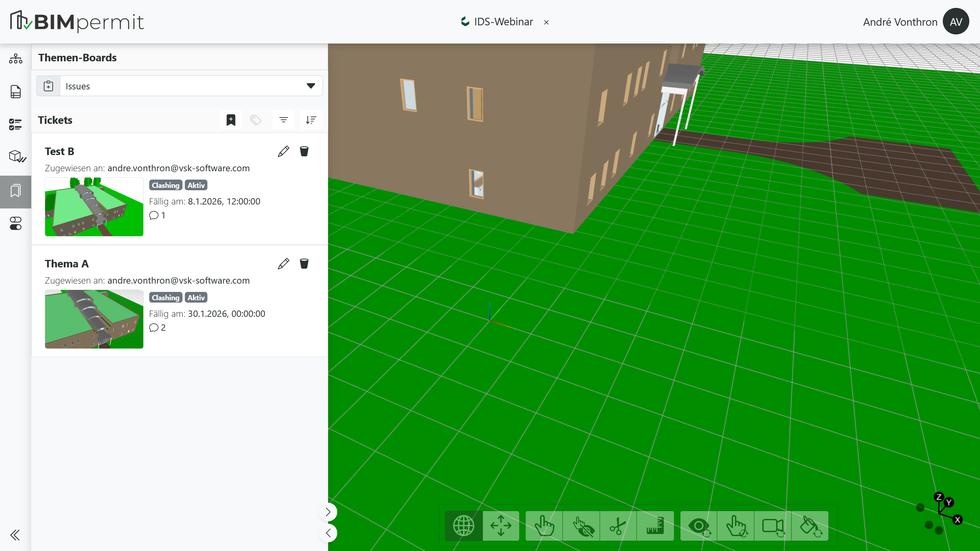Open the toggles settings sidebar icon

(15, 223)
